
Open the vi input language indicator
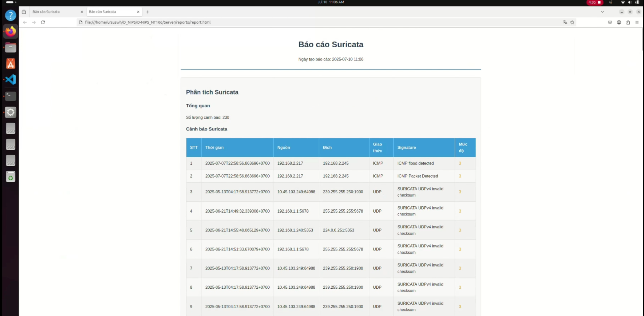tap(611, 2)
